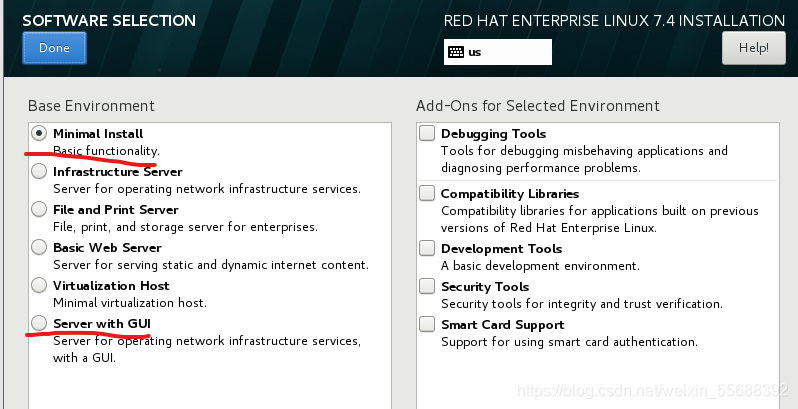Click the SOFTWARE SELECTION title
Viewport: 798px width, 409px height.
coord(109,20)
